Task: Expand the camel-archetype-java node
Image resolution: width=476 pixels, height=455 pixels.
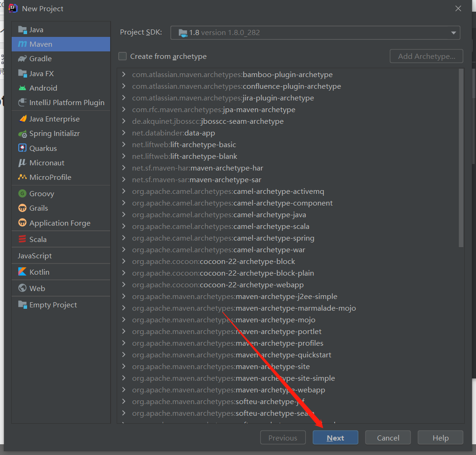Action: (124, 214)
